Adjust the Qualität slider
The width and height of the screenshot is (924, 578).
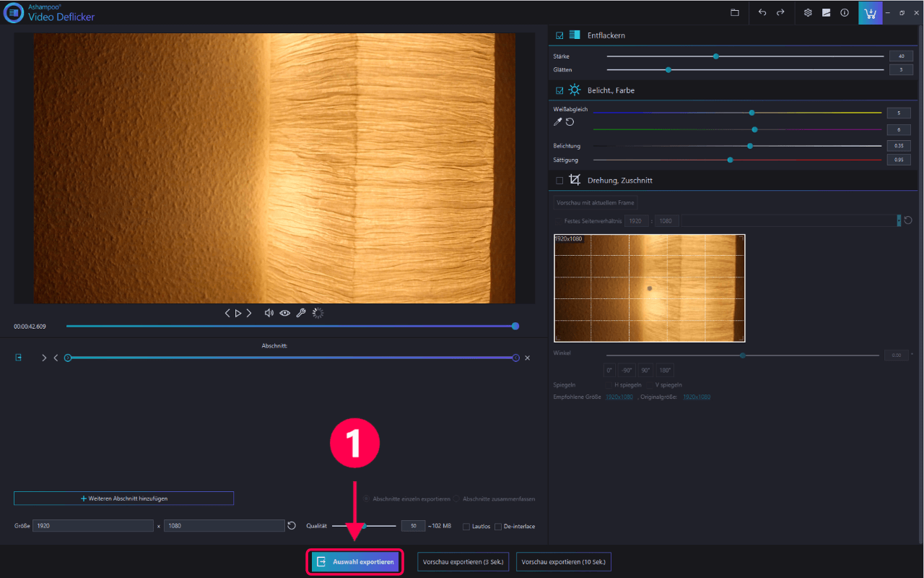tap(364, 526)
